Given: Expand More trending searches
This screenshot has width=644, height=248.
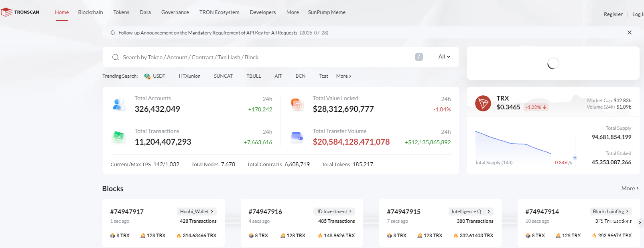Looking at the screenshot, I should [343, 76].
